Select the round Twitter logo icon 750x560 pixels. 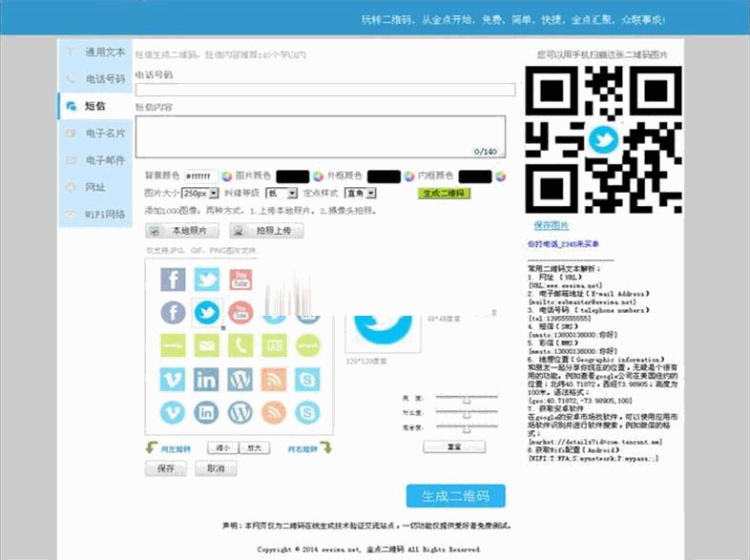[207, 313]
